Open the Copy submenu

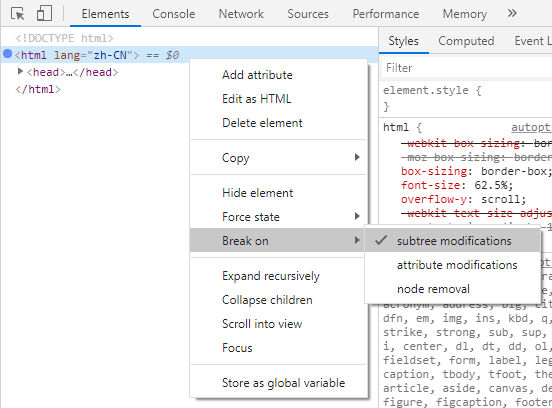pyautogui.click(x=278, y=157)
